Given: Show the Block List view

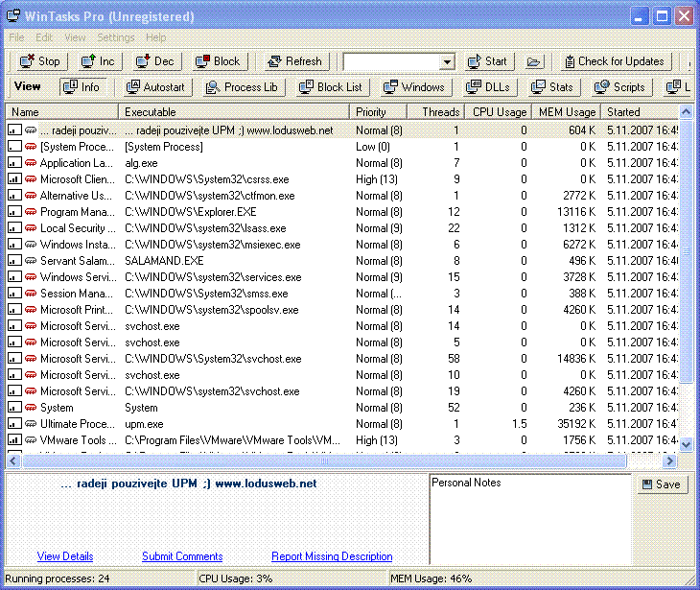Looking at the screenshot, I should pyautogui.click(x=331, y=86).
